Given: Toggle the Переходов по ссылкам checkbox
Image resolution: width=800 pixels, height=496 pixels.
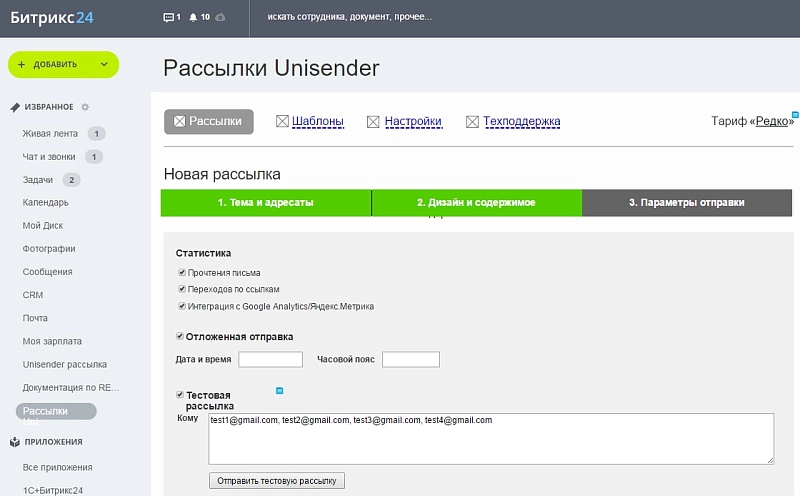Looking at the screenshot, I should tap(181, 289).
